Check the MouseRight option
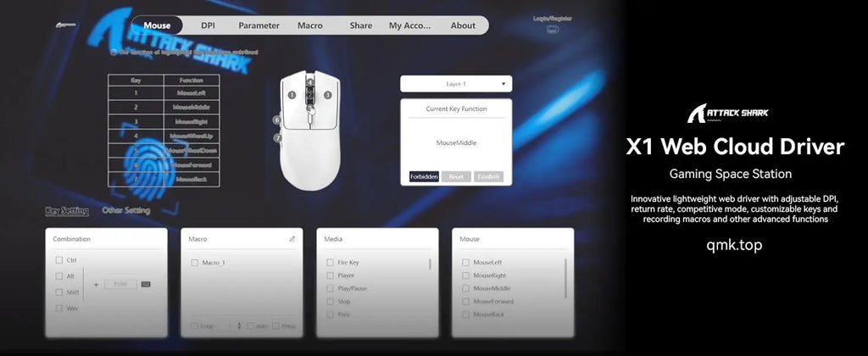This screenshot has width=868, height=356. [465, 275]
